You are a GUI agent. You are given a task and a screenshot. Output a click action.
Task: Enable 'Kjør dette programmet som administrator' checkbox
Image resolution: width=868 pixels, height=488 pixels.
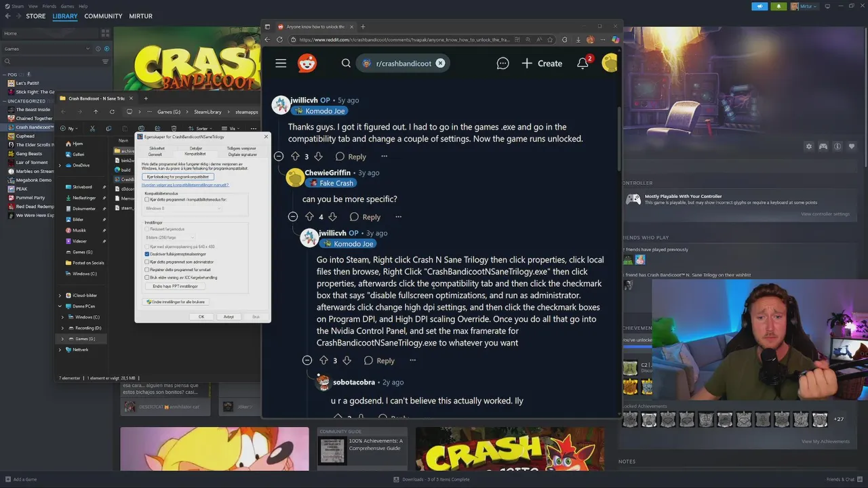click(146, 262)
